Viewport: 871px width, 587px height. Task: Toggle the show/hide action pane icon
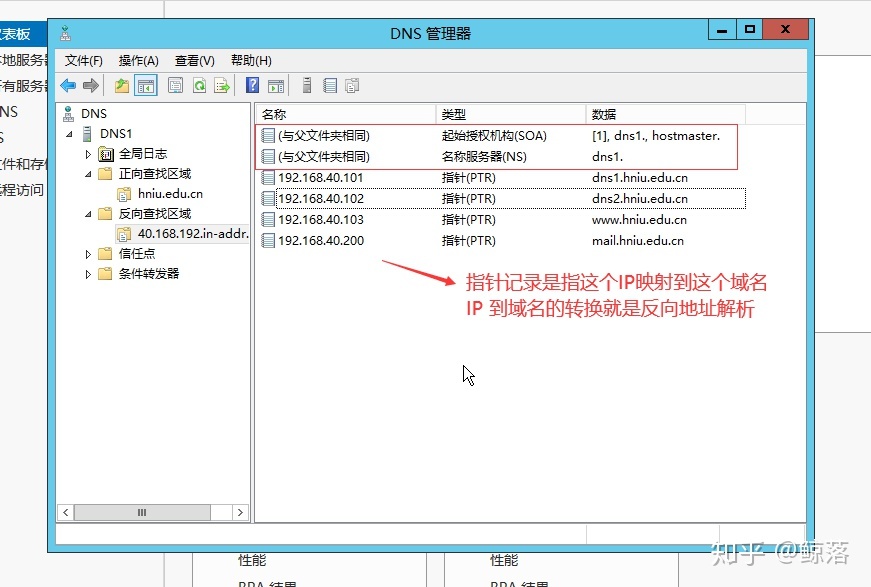pos(276,86)
